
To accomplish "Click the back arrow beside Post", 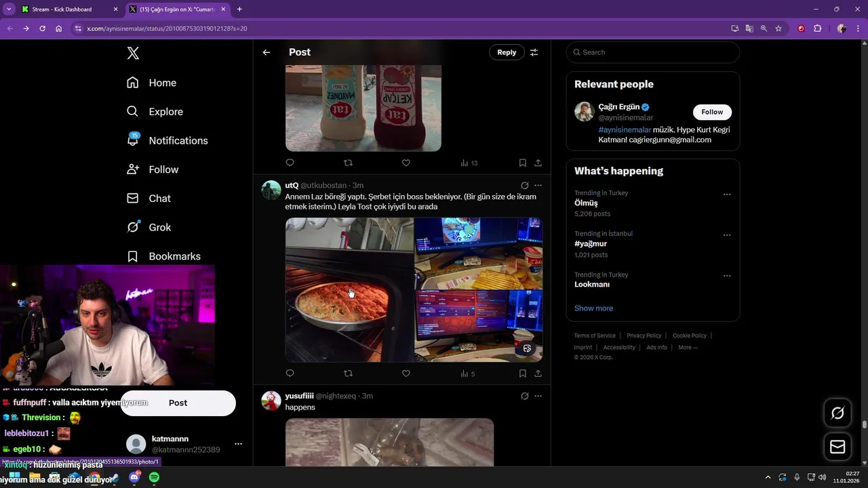I will point(267,52).
